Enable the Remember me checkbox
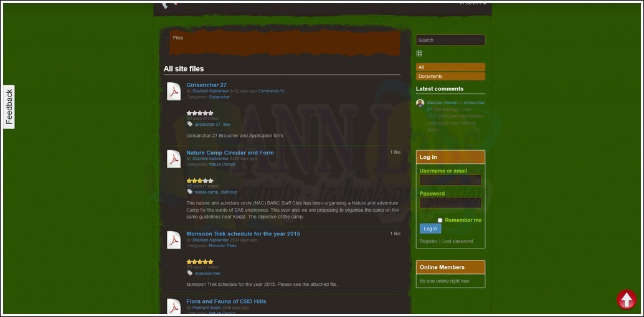644x317 pixels. tap(440, 220)
